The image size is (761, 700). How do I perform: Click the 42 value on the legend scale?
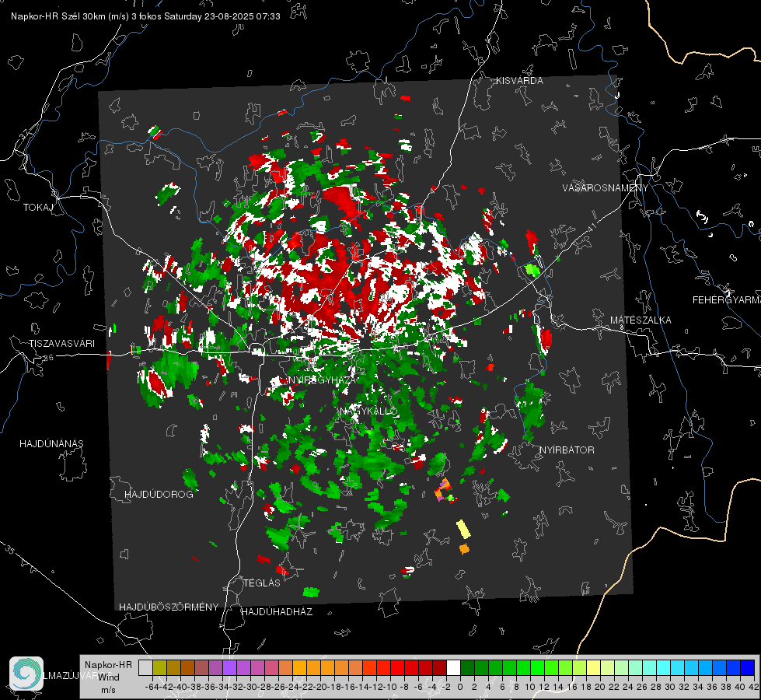point(753,687)
